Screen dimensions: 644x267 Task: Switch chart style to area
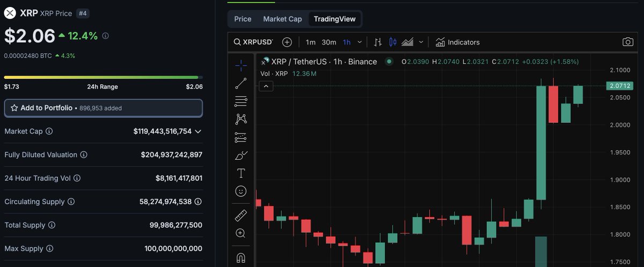point(407,42)
